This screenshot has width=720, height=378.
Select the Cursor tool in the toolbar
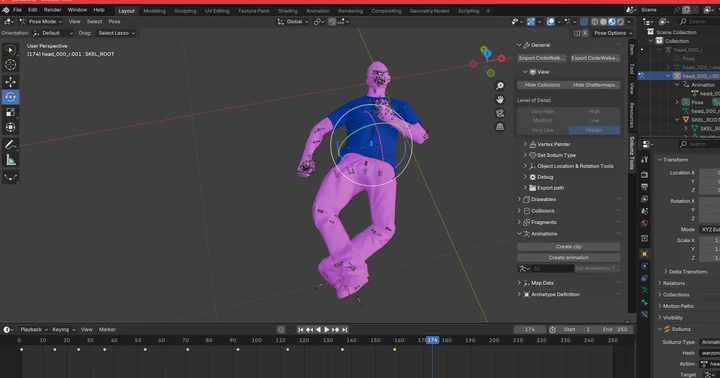[x=10, y=65]
